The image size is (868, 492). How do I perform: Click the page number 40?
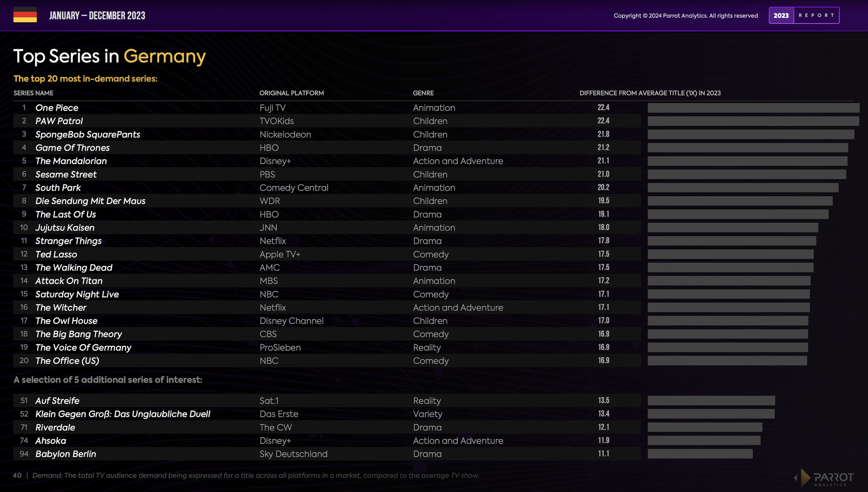pyautogui.click(x=17, y=475)
